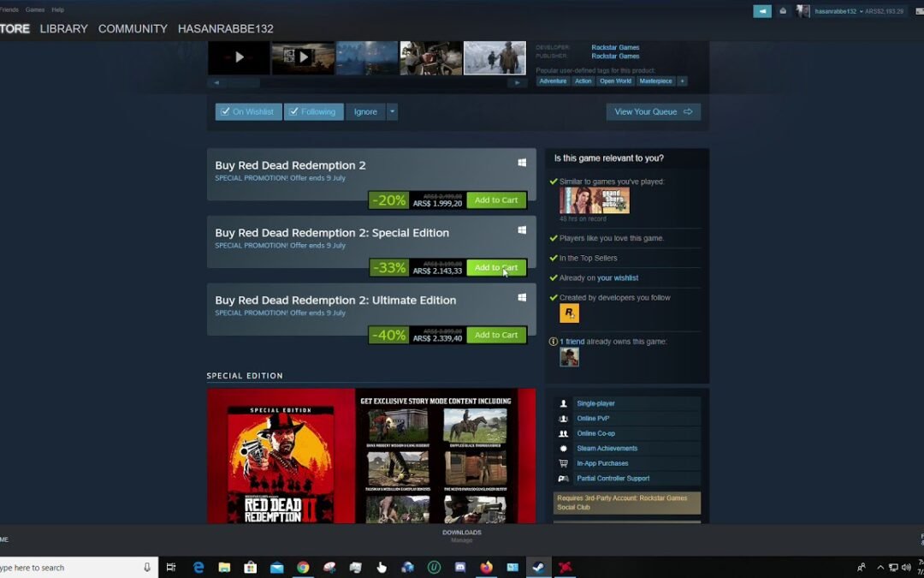This screenshot has width=924, height=578.
Task: Open the friend's avatar who owns game
Action: coord(569,357)
